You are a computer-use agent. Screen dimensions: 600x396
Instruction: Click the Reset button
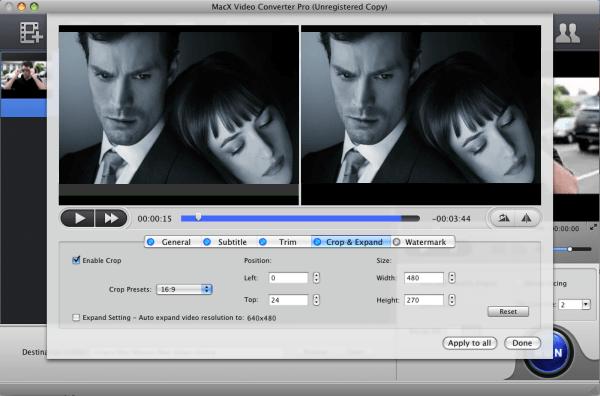[508, 311]
